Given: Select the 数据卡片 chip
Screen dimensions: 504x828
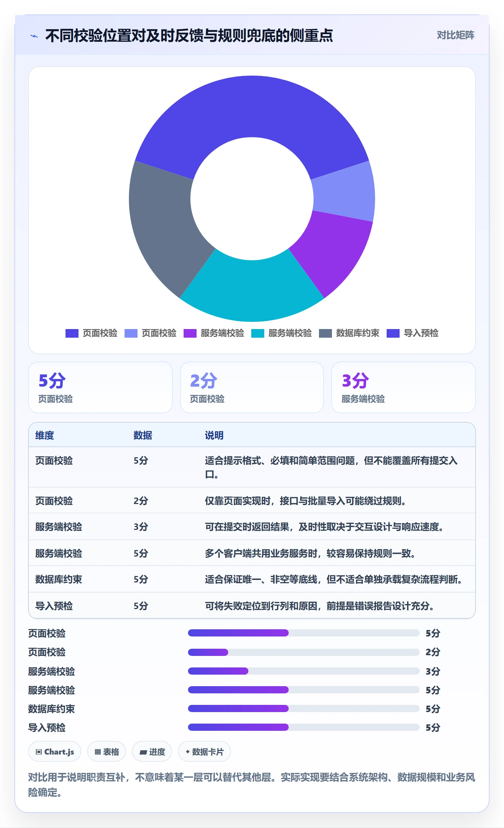Looking at the screenshot, I should click(x=204, y=752).
